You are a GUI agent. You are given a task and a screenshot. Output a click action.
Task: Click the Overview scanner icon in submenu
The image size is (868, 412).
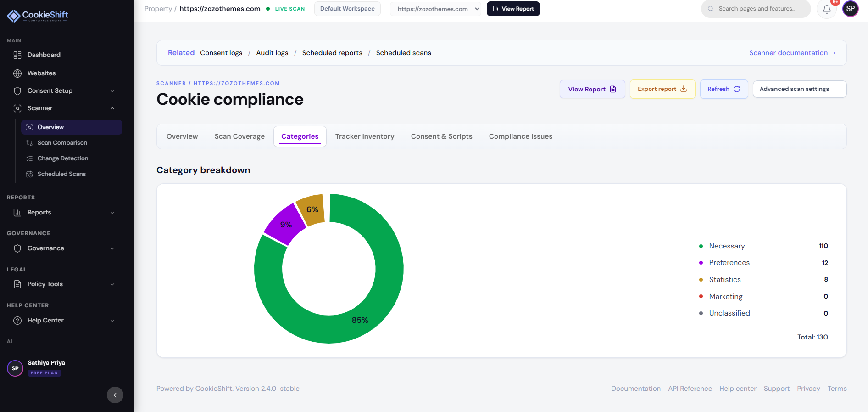pyautogui.click(x=29, y=127)
